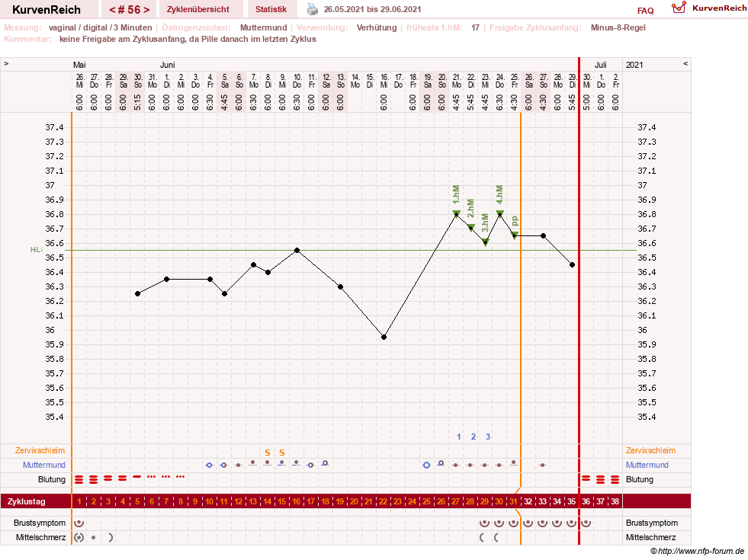This screenshot has height=560, width=748.
Task: Open the KurvenReich logo link top right
Action: 709,8
